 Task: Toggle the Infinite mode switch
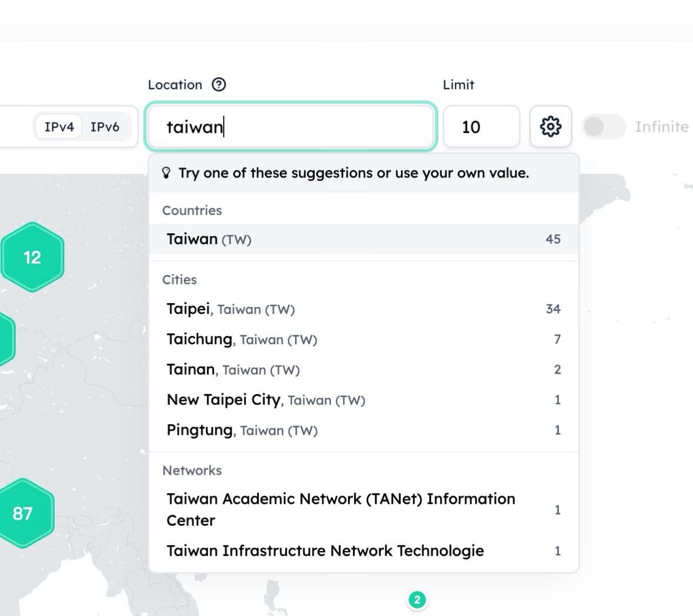603,127
